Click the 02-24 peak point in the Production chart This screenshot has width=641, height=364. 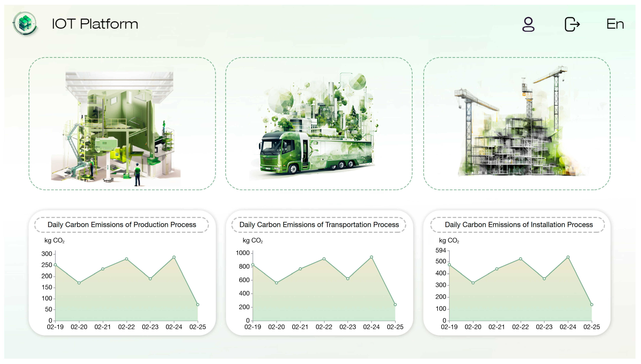[174, 257]
